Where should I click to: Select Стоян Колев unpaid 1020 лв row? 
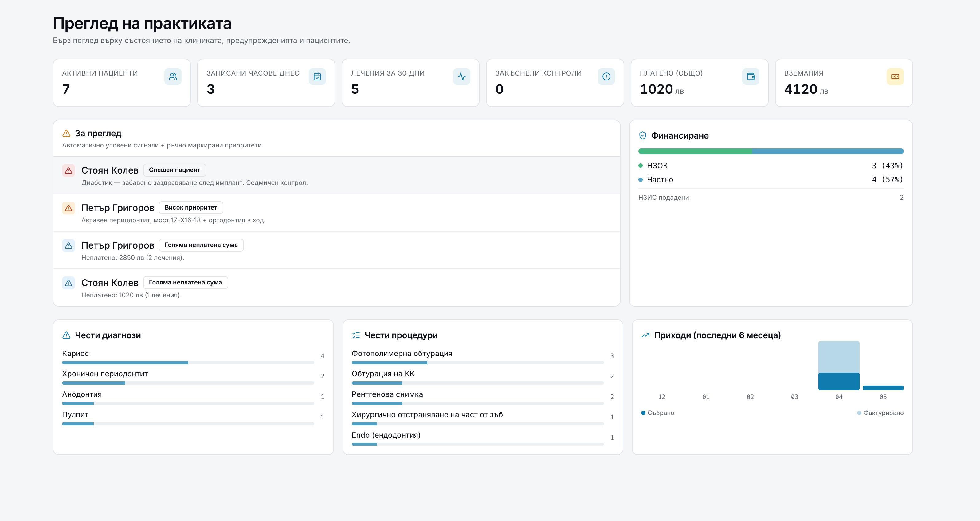pos(337,288)
